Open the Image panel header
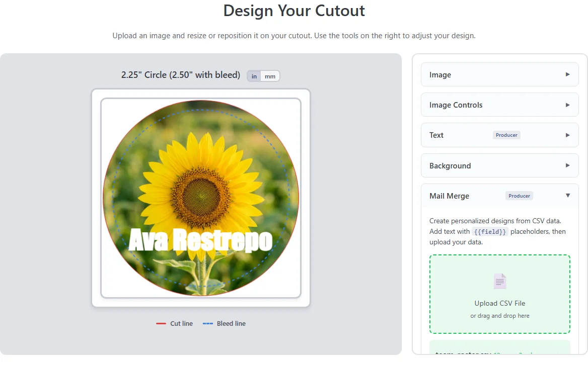 [499, 74]
